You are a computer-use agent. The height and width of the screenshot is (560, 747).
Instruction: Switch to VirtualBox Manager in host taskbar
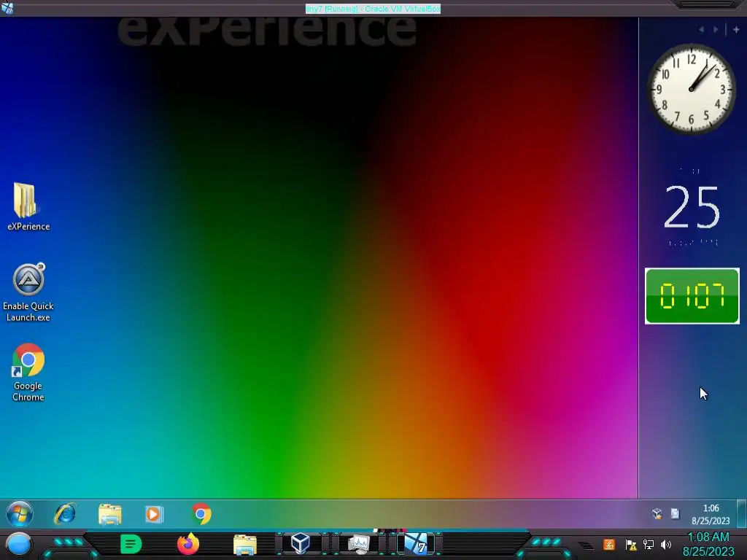(301, 543)
